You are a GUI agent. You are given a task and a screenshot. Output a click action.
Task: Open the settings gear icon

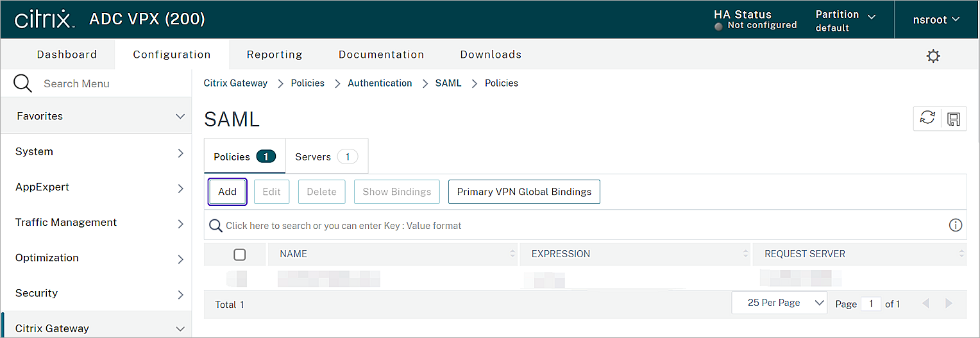point(933,56)
